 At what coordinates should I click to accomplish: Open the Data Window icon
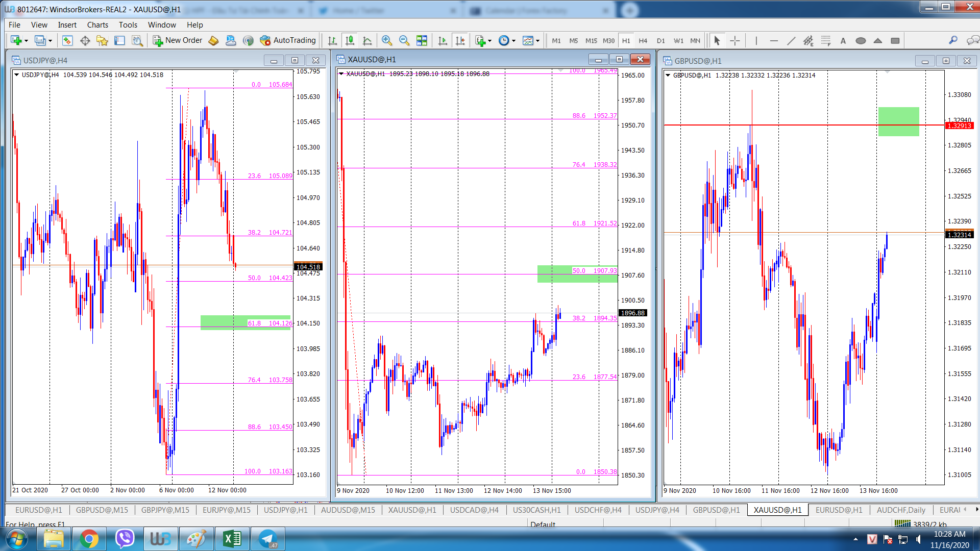click(x=85, y=40)
